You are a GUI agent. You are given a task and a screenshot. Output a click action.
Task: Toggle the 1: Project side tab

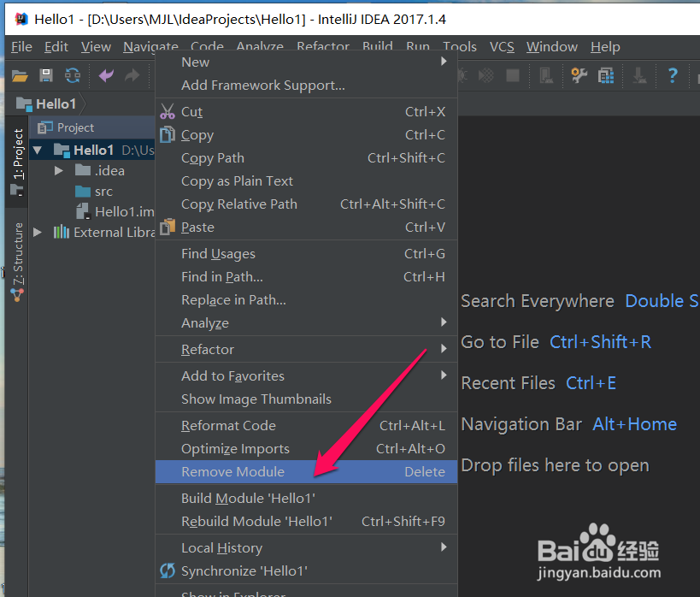tap(17, 162)
